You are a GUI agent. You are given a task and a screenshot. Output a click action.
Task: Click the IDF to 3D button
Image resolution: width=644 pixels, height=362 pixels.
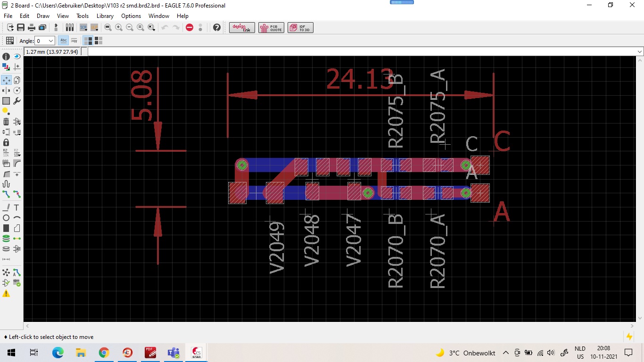[300, 28]
